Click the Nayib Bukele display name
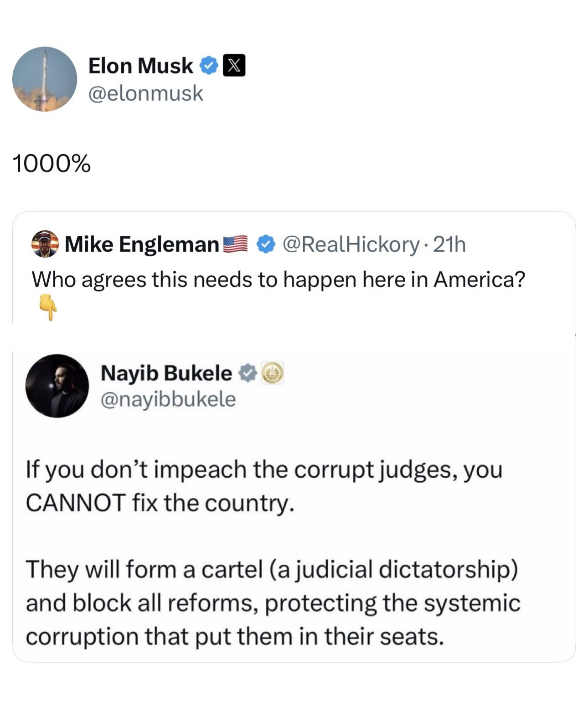Viewport: 588px width, 708px height. (166, 373)
